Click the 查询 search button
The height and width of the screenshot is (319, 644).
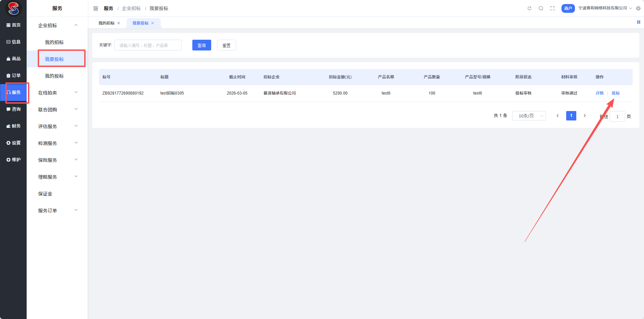201,45
